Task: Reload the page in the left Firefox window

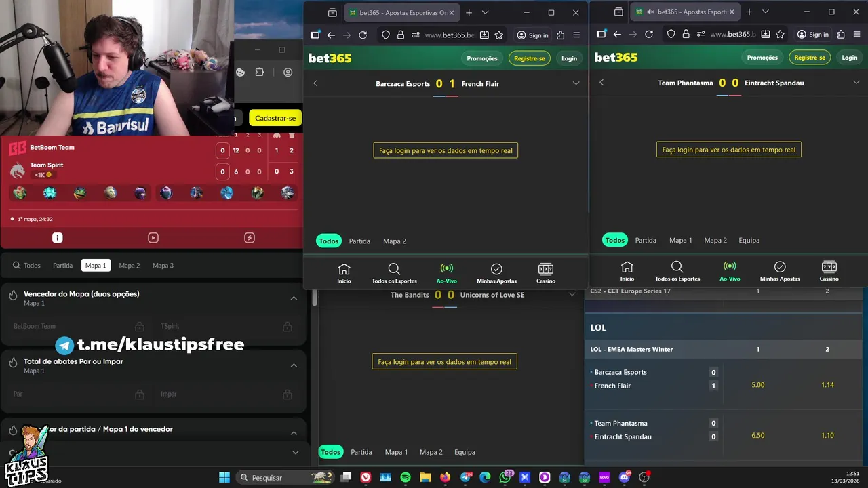Action: pos(363,35)
